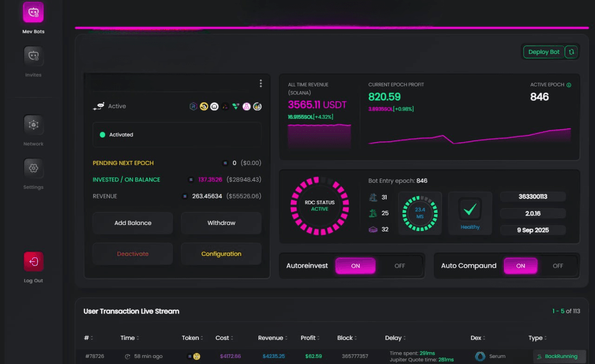This screenshot has height=364, width=595.
Task: Click the refresh icon beside Deploy Bot
Action: 571,52
